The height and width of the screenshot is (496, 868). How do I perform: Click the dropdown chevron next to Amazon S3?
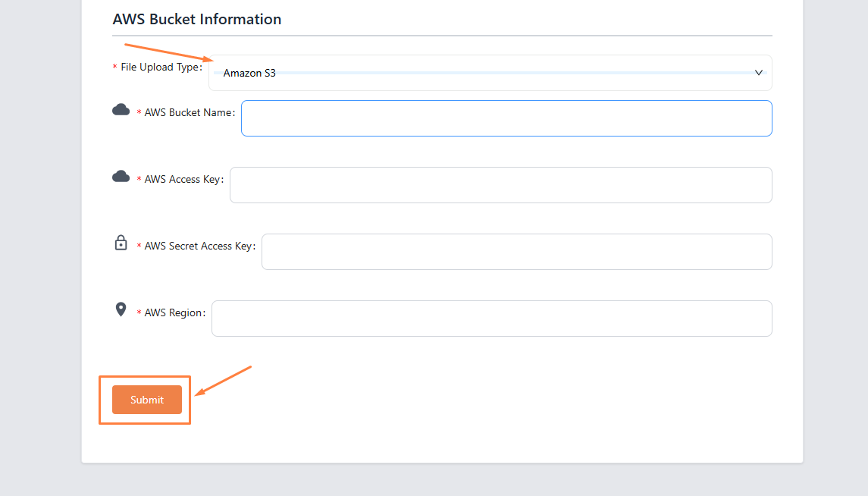(758, 73)
